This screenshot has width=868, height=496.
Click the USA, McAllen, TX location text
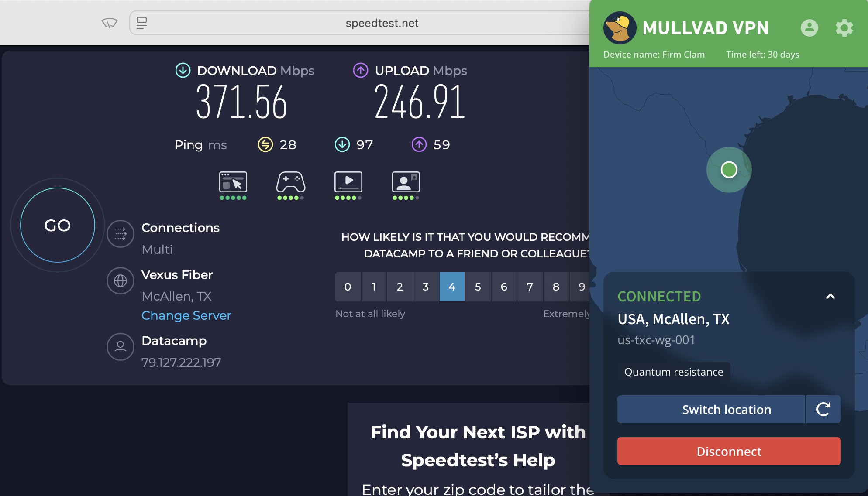pyautogui.click(x=673, y=319)
